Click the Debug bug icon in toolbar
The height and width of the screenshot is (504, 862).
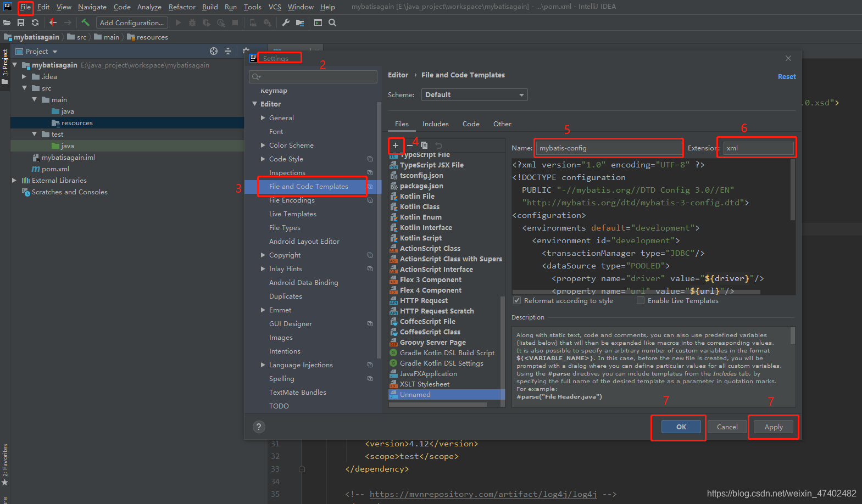click(192, 23)
